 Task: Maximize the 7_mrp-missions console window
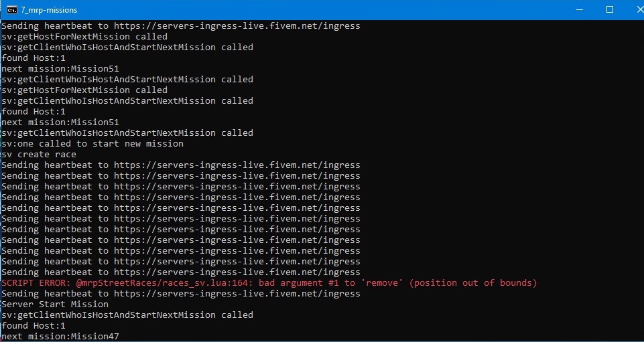pos(610,9)
